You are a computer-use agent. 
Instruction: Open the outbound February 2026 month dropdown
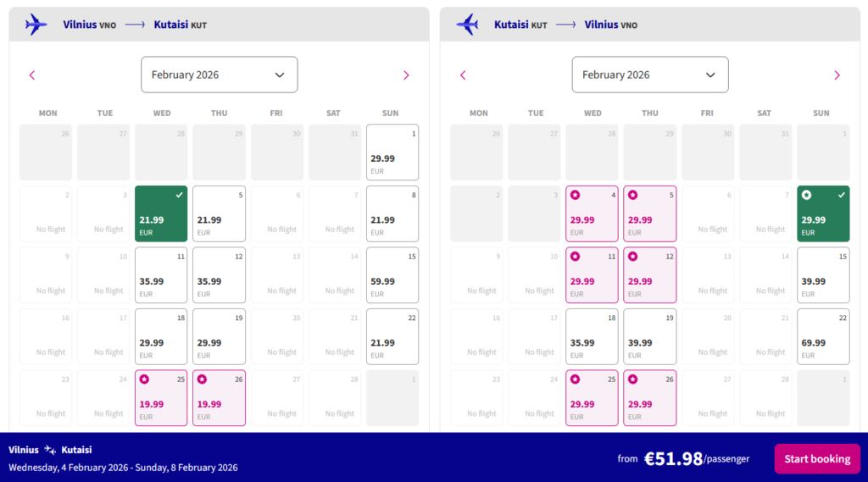[219, 75]
